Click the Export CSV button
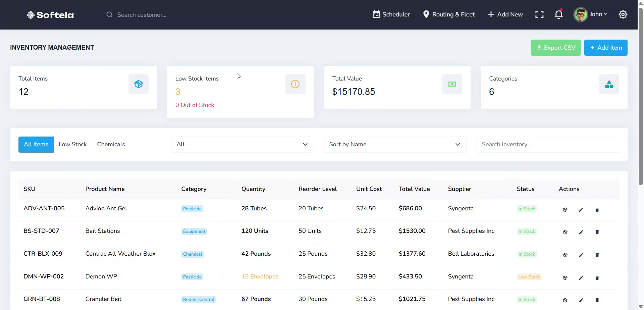The width and height of the screenshot is (644, 310). click(x=556, y=47)
